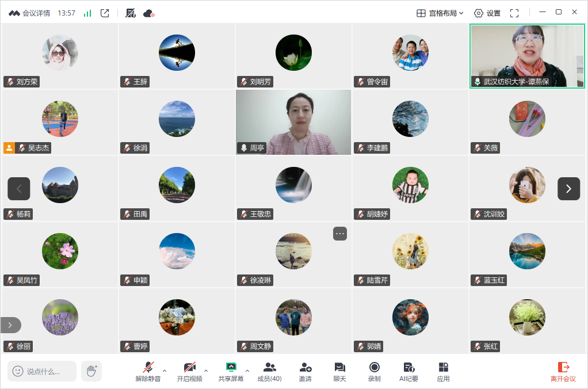Click the raise hand icon

(91, 371)
